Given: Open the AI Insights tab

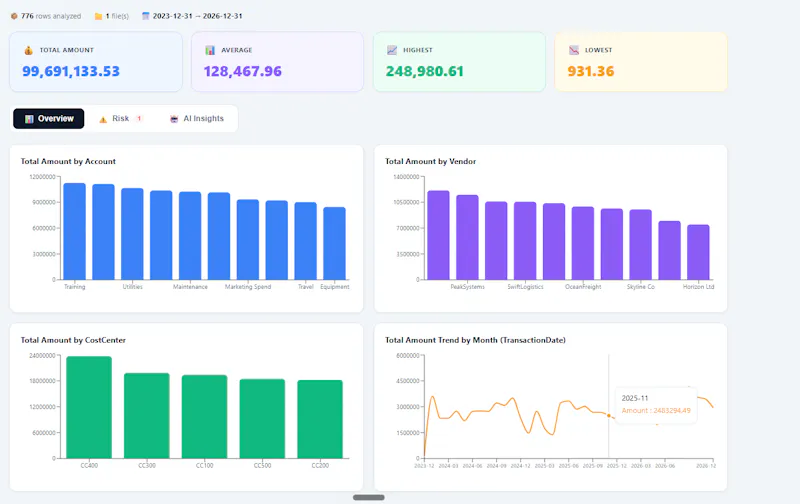Looking at the screenshot, I should [x=196, y=119].
